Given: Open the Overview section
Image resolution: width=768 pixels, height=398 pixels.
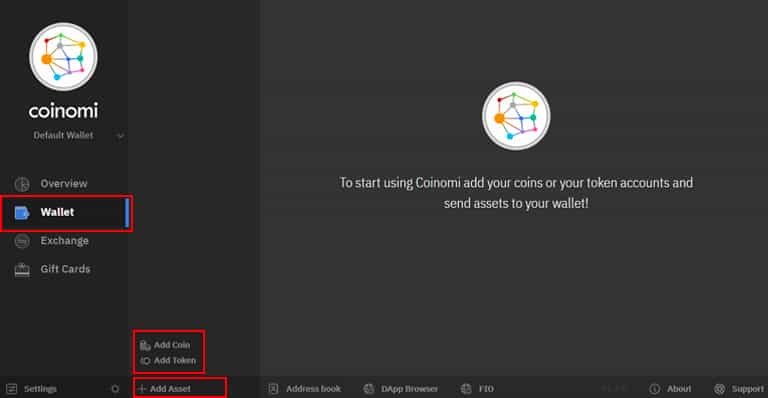Looking at the screenshot, I should (64, 184).
